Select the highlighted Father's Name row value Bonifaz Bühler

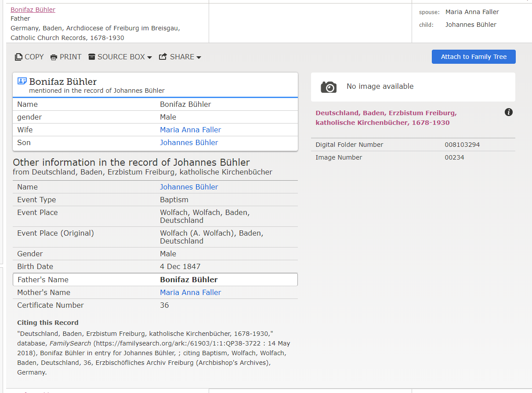tap(189, 280)
